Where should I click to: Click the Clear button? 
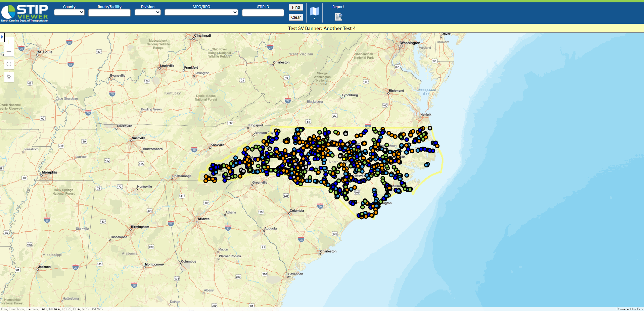pyautogui.click(x=296, y=17)
